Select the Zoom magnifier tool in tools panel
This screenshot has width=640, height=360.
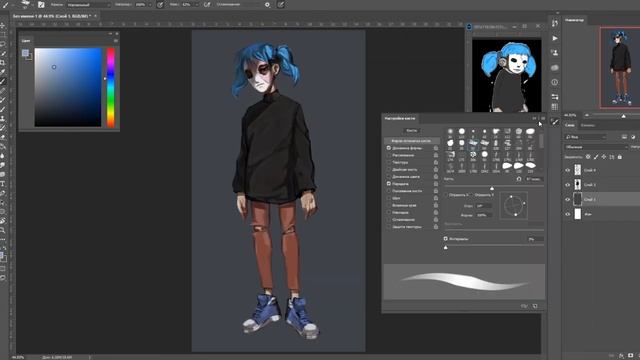click(x=3, y=231)
